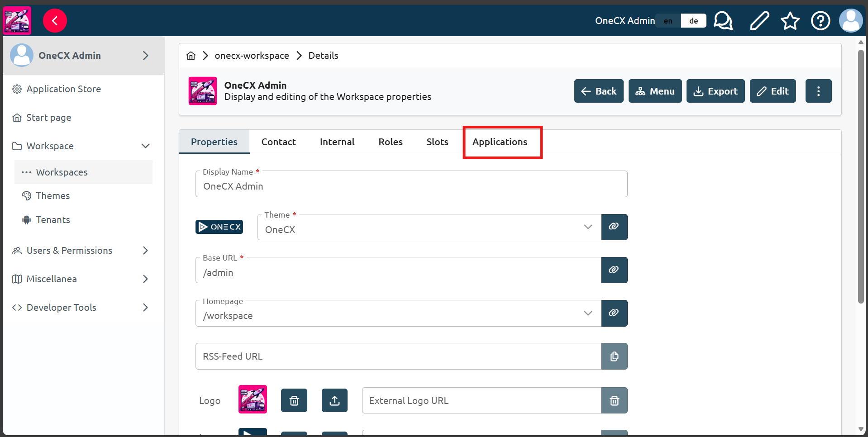Click the pencil feedback icon in the topbar
This screenshot has height=437, width=868.
[x=759, y=20]
